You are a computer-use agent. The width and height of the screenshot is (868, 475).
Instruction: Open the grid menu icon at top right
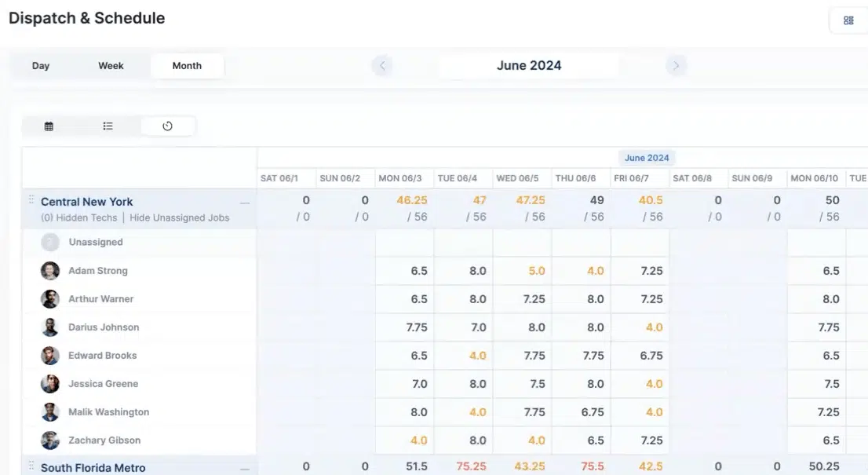pos(848,20)
